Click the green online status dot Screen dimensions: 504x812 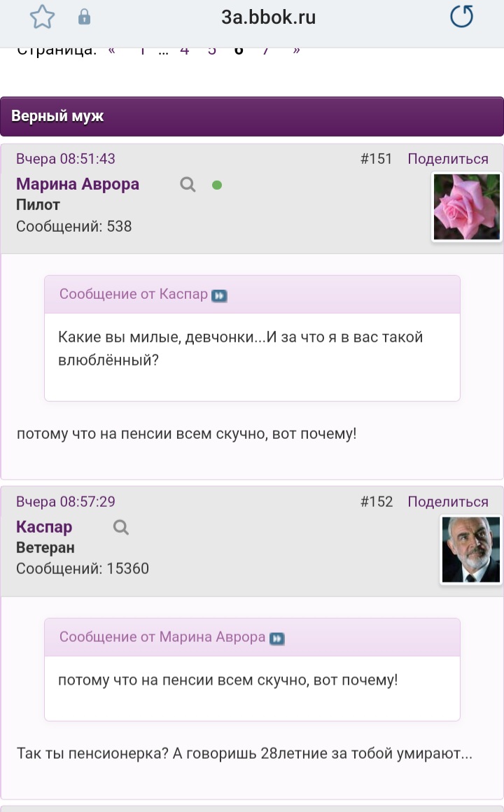(217, 185)
